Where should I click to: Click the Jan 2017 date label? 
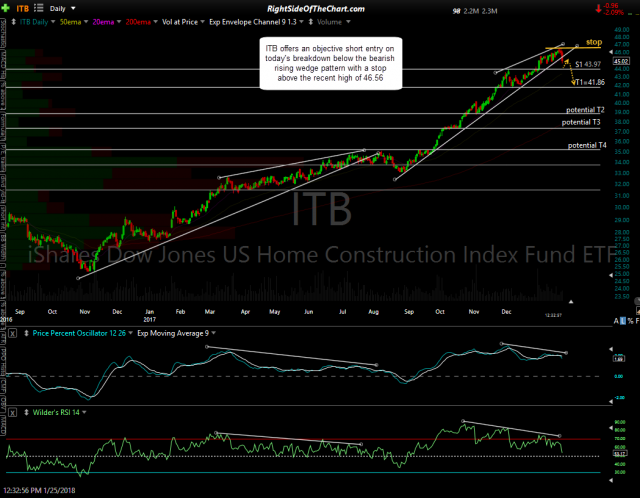point(149,315)
